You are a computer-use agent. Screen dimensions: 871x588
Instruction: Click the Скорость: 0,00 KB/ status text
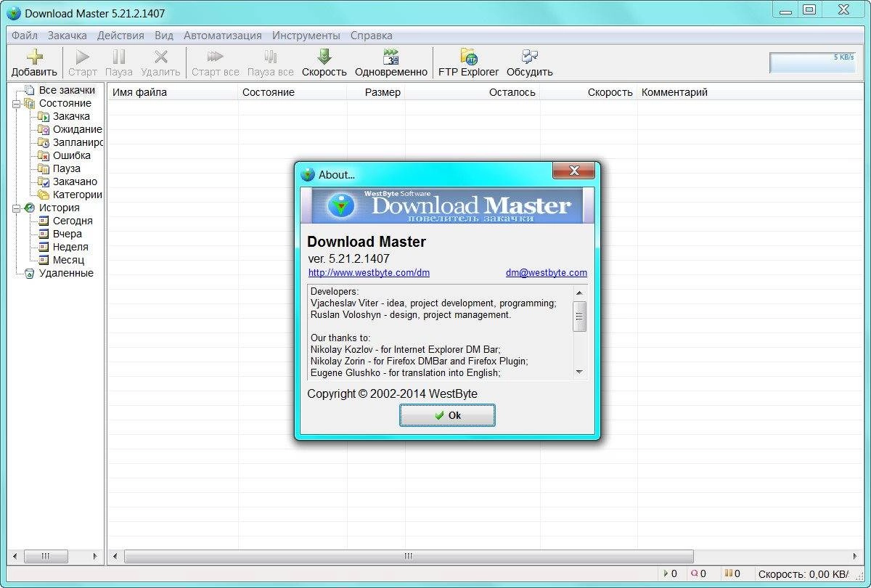pyautogui.click(x=803, y=573)
